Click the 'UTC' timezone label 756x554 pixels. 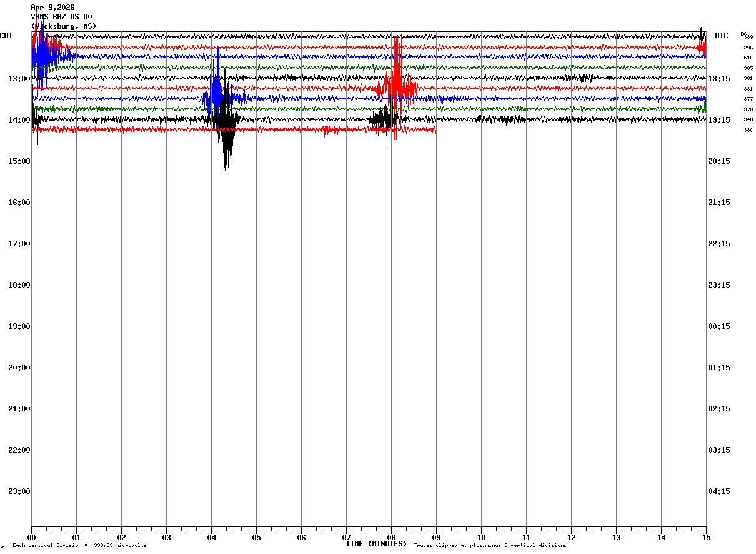click(x=722, y=36)
